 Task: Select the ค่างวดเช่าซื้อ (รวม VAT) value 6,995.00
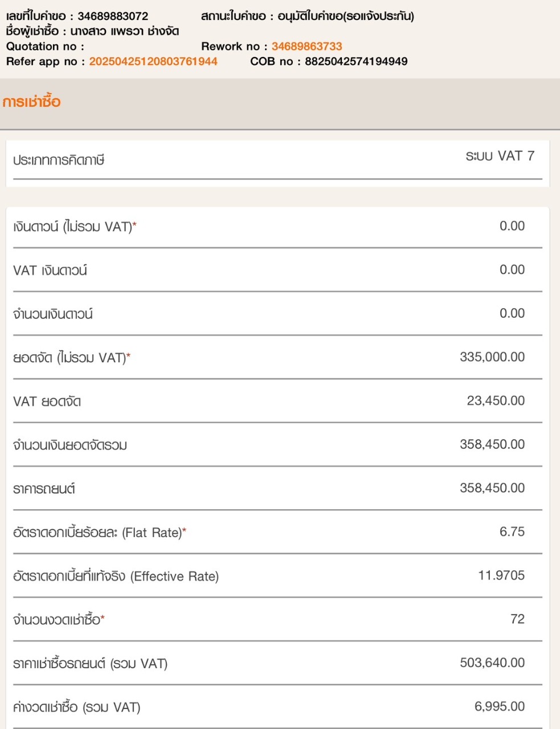(499, 707)
